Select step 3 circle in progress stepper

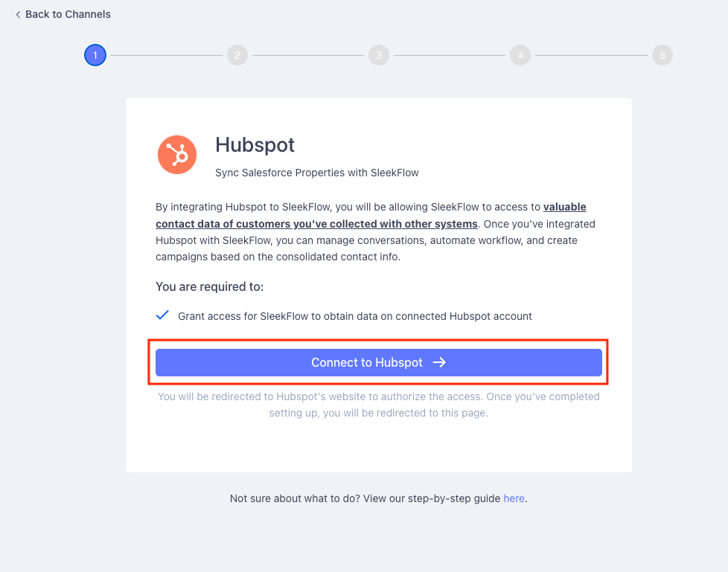pyautogui.click(x=379, y=55)
